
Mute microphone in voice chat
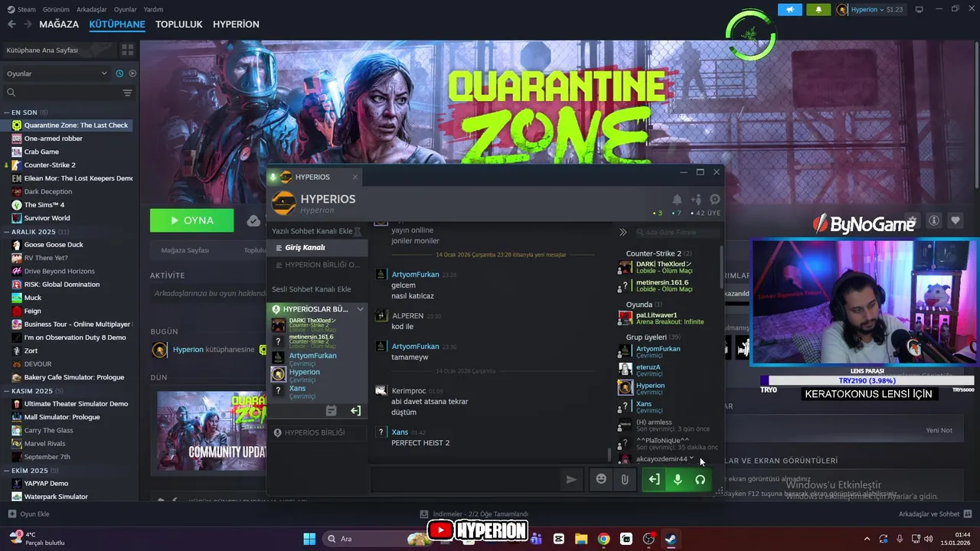(677, 480)
